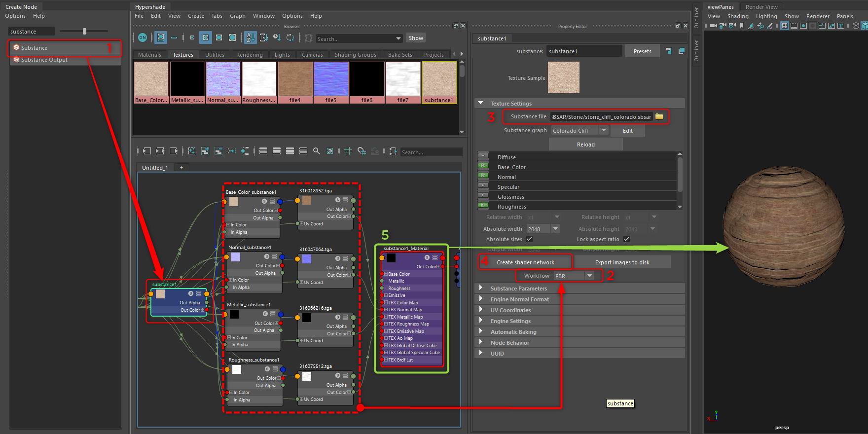Open the Workflow PBR dropdown
Viewport: 868px width, 434px height.
575,276
